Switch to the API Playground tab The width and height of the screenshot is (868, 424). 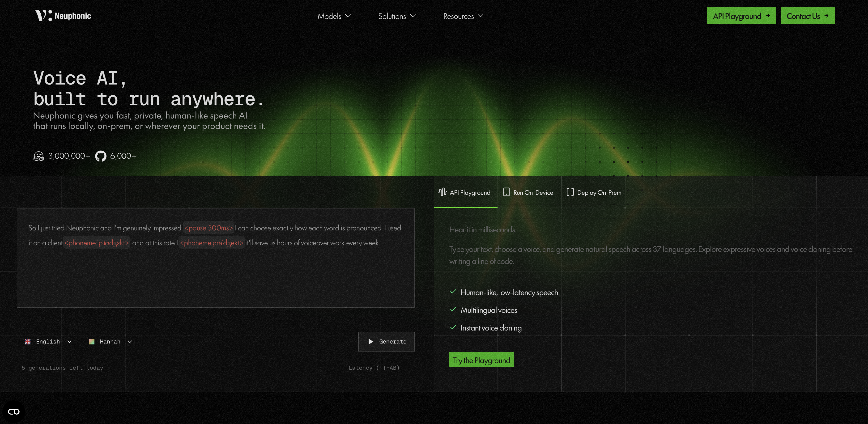465,192
